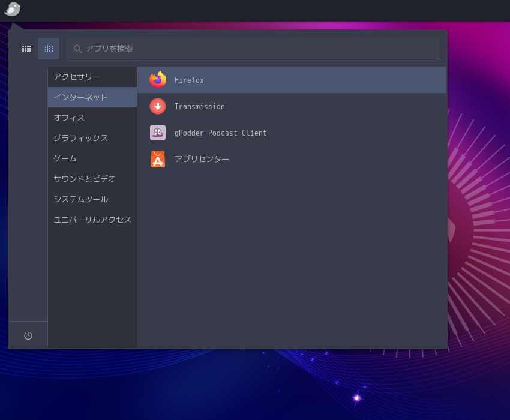
Task: Click the Firefox icon
Action: click(x=158, y=80)
